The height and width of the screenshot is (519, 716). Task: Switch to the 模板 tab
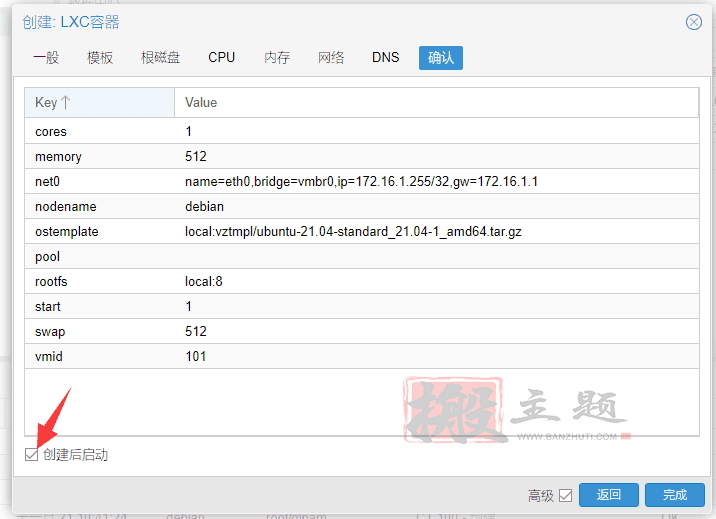[100, 58]
